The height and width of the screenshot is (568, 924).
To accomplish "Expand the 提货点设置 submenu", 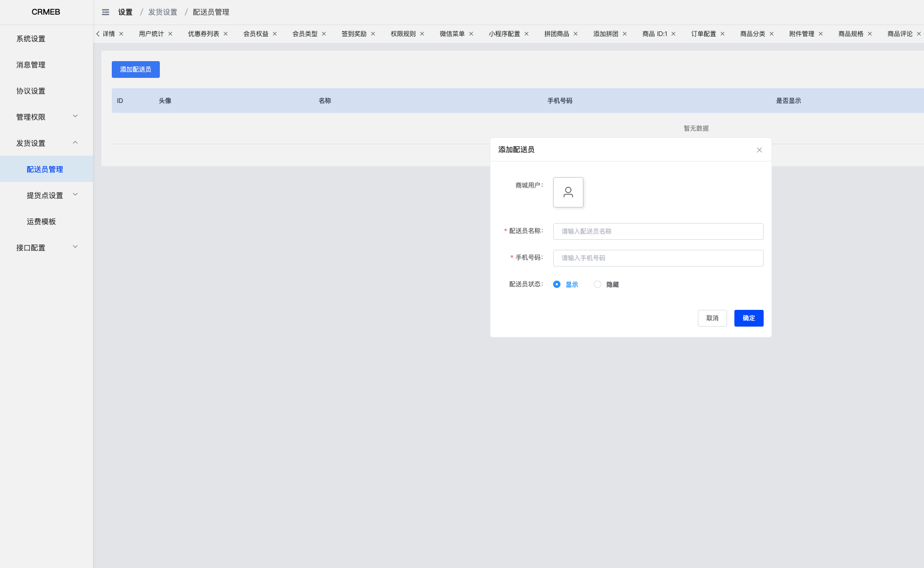I will click(46, 195).
